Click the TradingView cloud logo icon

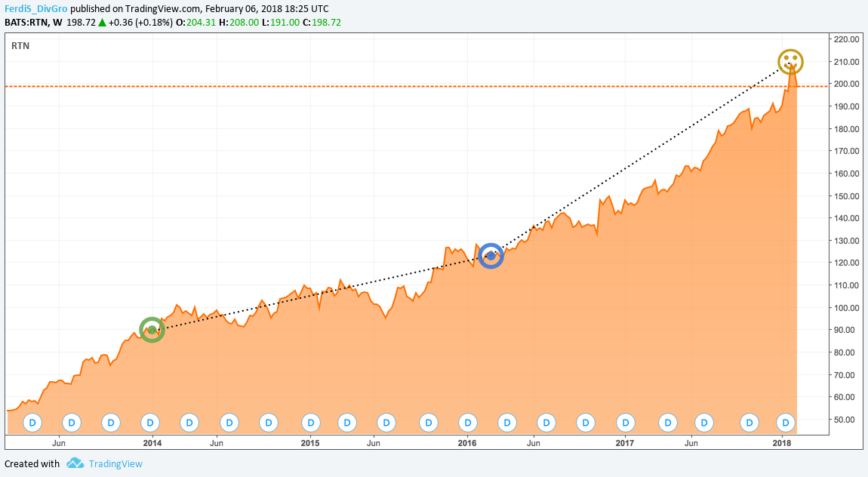coord(75,463)
